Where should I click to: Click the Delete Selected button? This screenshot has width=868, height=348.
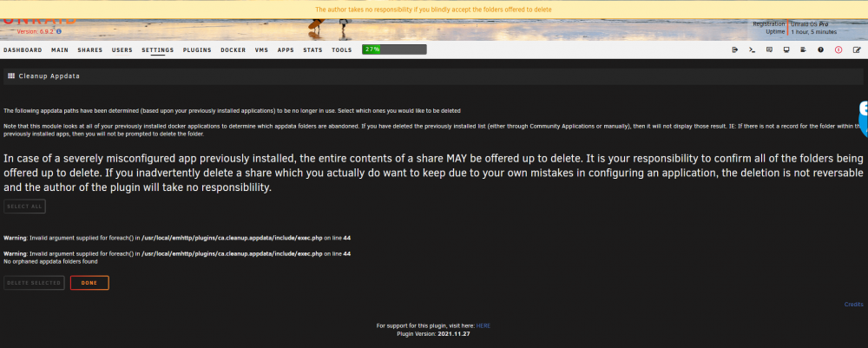point(34,283)
